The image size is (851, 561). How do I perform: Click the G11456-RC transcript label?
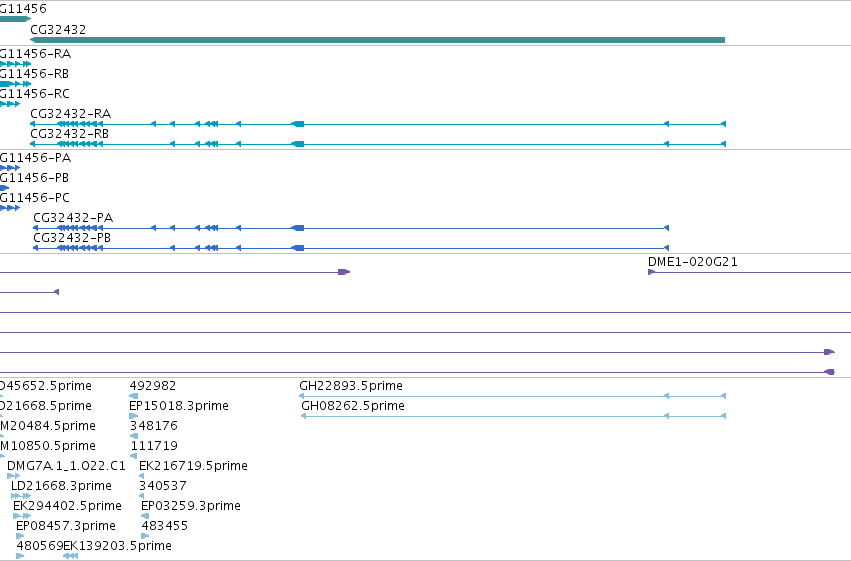35,94
